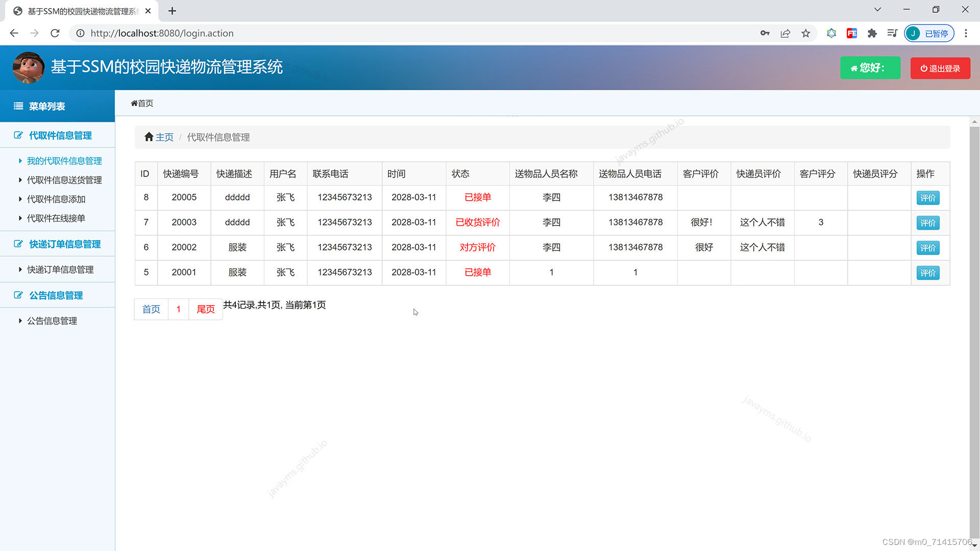Click the cartoon avatar logo in header
The width and height of the screenshot is (980, 551).
click(x=29, y=67)
